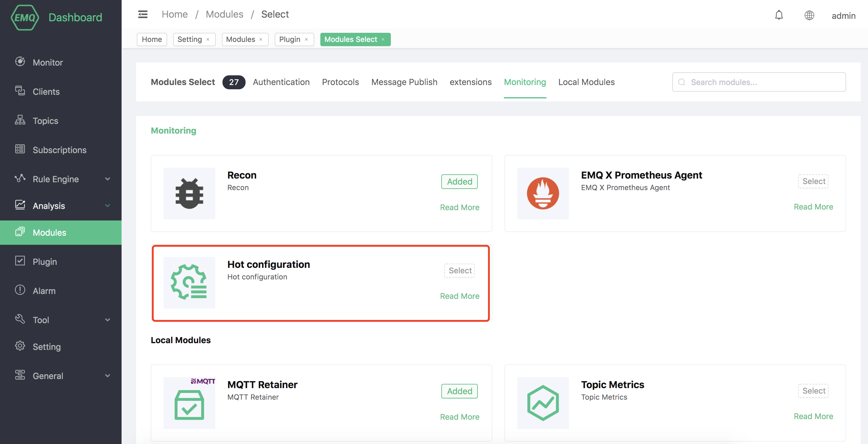Click the Analysis chart icon

coord(20,205)
